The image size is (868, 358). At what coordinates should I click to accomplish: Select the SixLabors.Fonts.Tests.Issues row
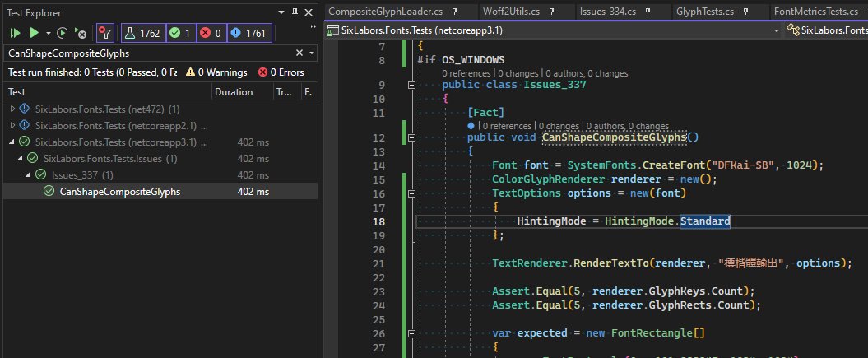tap(160, 158)
